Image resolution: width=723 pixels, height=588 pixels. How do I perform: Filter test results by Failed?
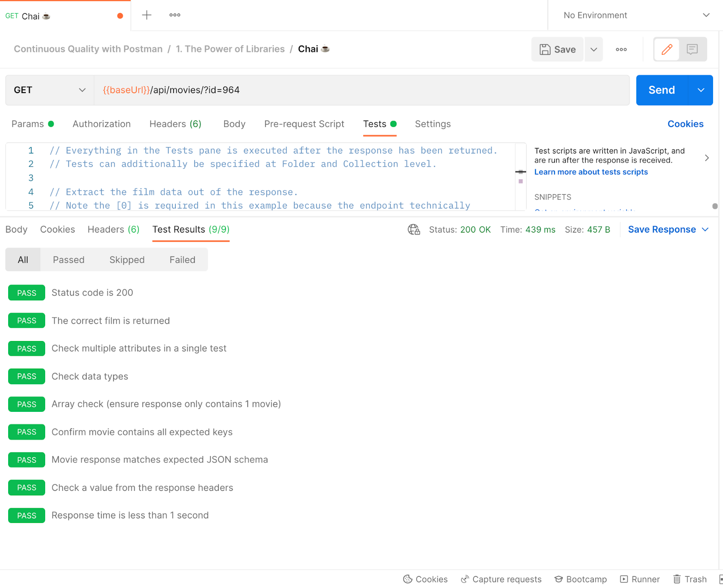pyautogui.click(x=183, y=260)
